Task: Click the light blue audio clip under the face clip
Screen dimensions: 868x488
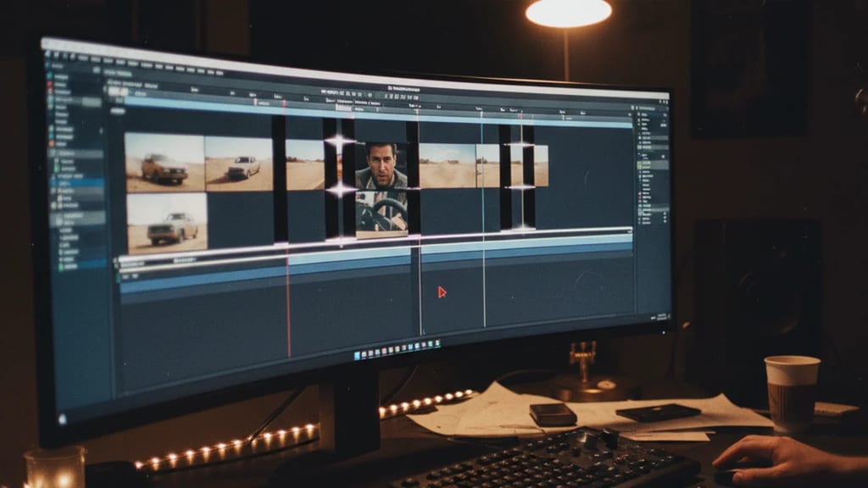Action: [348, 256]
